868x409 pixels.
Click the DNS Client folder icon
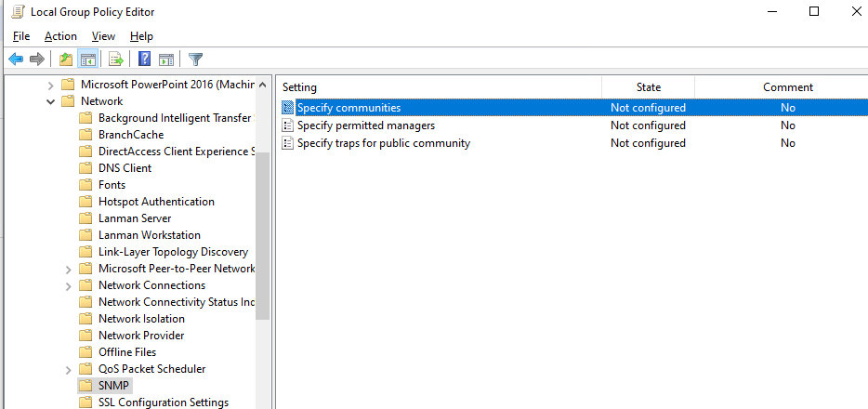85,167
